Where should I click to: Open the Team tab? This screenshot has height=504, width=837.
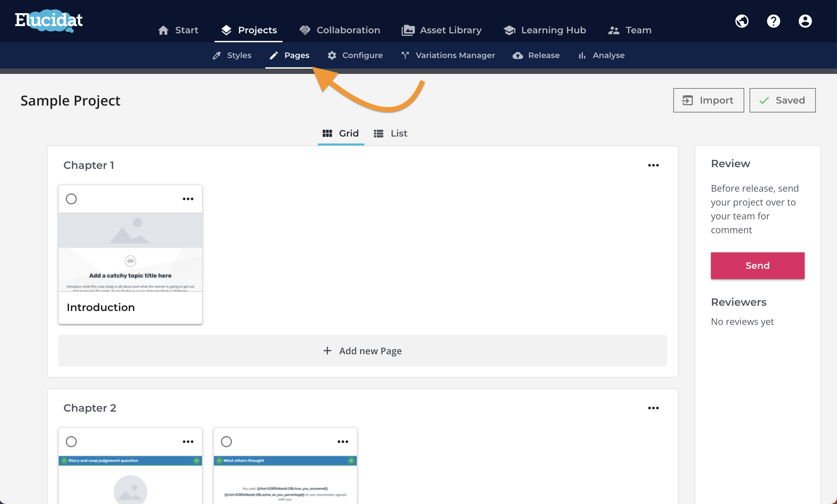point(629,30)
